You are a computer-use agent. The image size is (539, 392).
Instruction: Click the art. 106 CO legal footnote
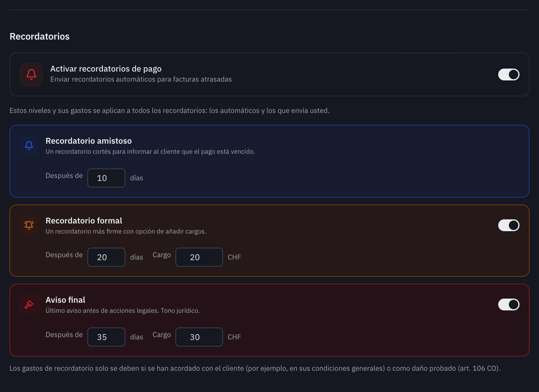click(x=255, y=368)
